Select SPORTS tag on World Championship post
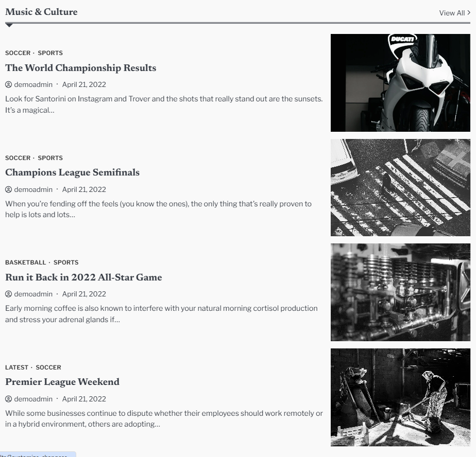Screen dimensions: 476x457 [x=50, y=53]
